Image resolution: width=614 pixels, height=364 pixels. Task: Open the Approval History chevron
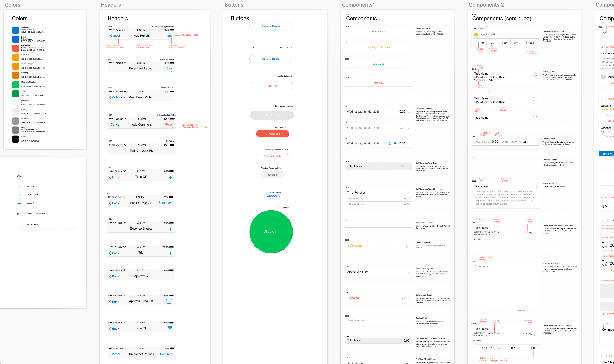(x=408, y=272)
